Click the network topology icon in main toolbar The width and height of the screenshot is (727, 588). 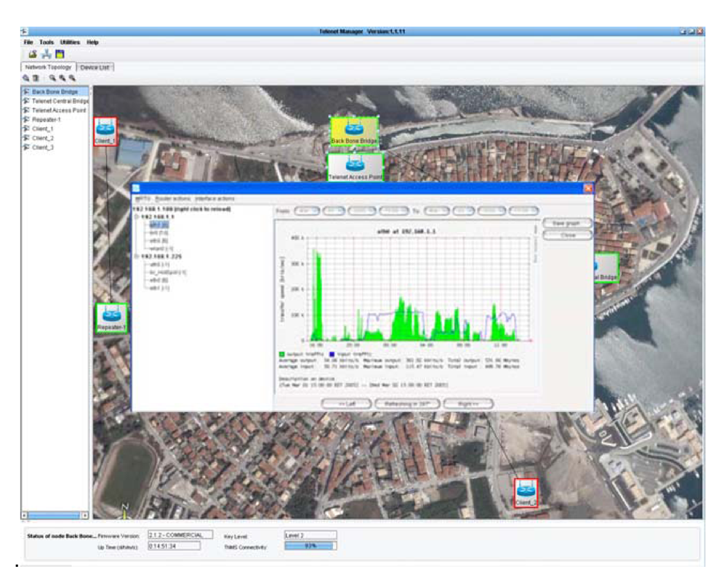(x=47, y=55)
